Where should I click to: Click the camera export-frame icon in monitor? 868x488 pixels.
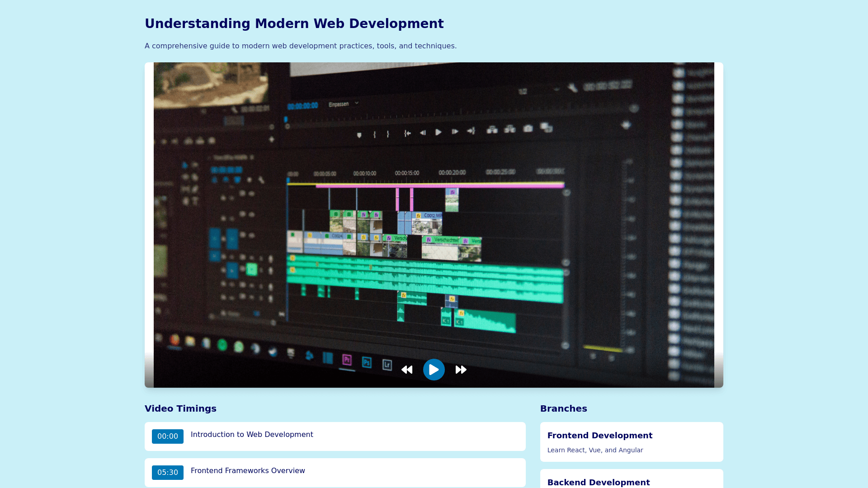coord(528,129)
